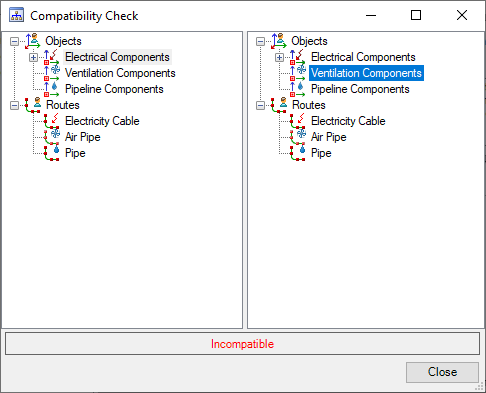
Task: Click Pipeline Components icon in right tree
Action: [x=298, y=89]
